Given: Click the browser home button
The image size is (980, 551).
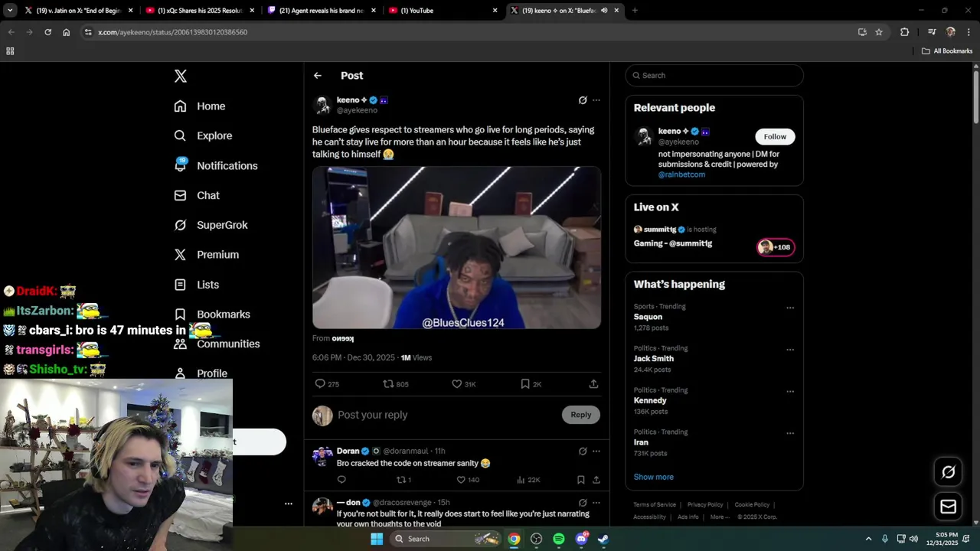Looking at the screenshot, I should (66, 32).
